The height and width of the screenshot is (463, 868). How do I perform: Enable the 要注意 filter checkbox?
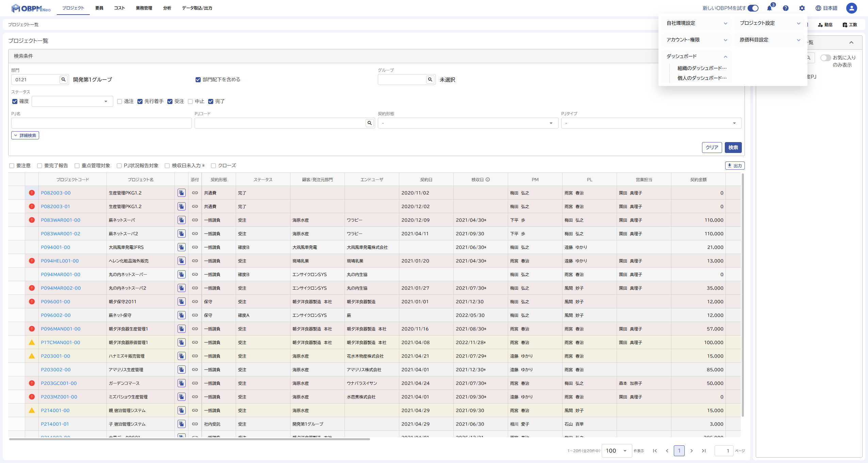(12, 166)
